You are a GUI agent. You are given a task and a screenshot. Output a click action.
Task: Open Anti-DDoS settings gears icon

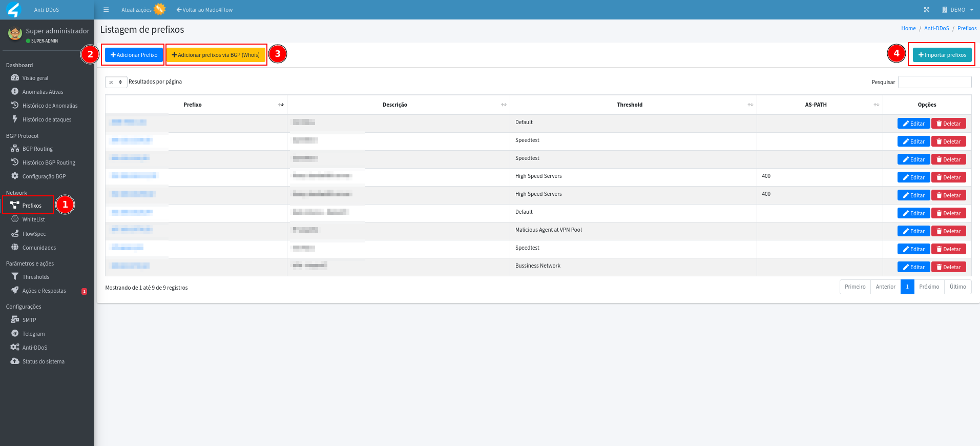(15, 348)
